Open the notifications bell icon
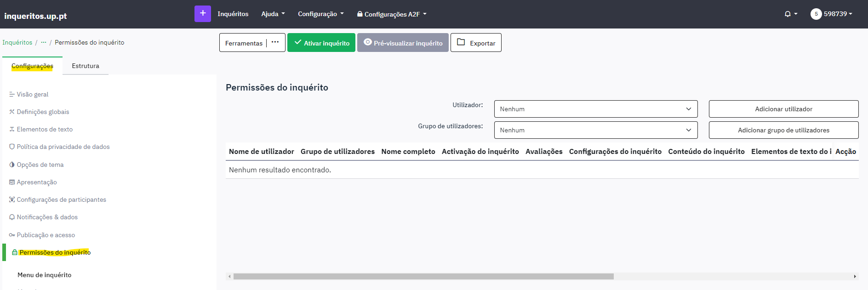 [x=788, y=14]
